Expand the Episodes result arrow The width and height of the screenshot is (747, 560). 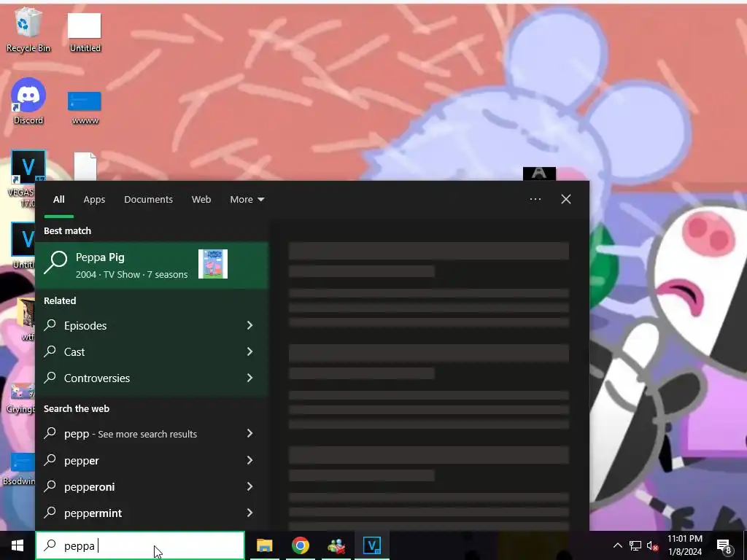[249, 325]
